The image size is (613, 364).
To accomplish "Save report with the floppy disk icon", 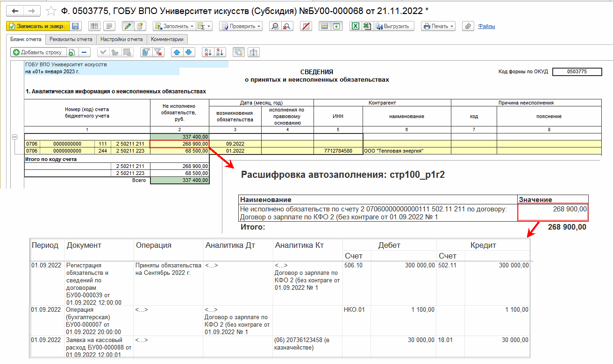I will [x=75, y=26].
